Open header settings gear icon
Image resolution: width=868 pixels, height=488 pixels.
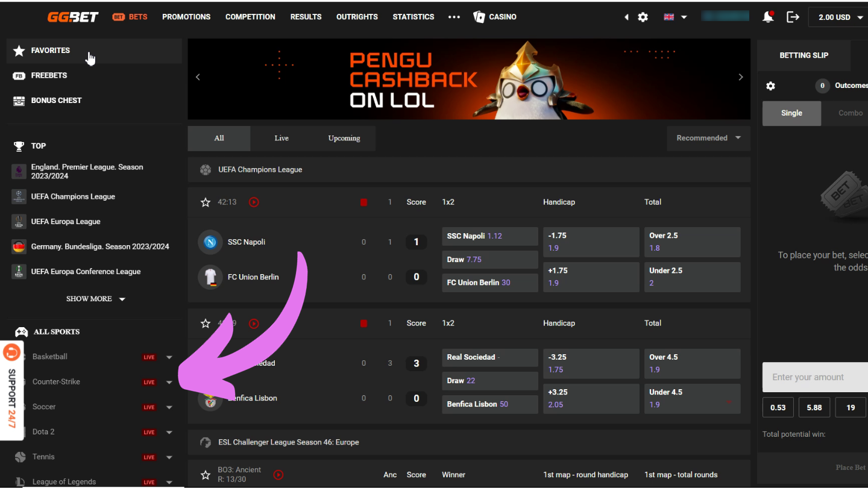[x=643, y=17]
